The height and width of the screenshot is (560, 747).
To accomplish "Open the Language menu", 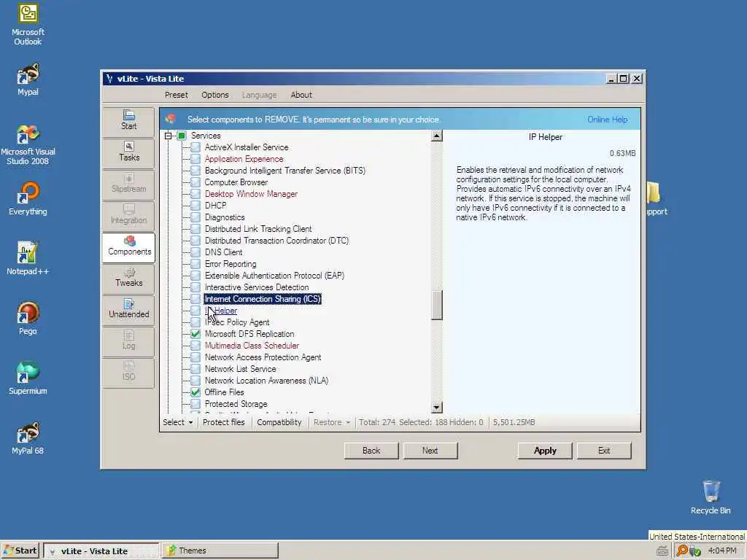I will 259,95.
